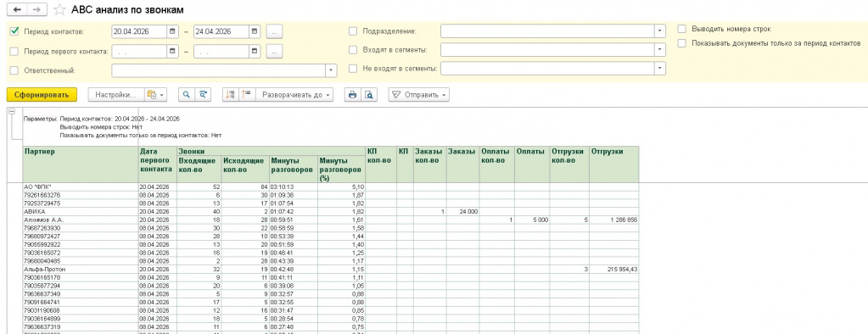Viewport: 868px width, 334px height.
Task: Select partner row Алхимов А.А.
Action: pos(81,220)
